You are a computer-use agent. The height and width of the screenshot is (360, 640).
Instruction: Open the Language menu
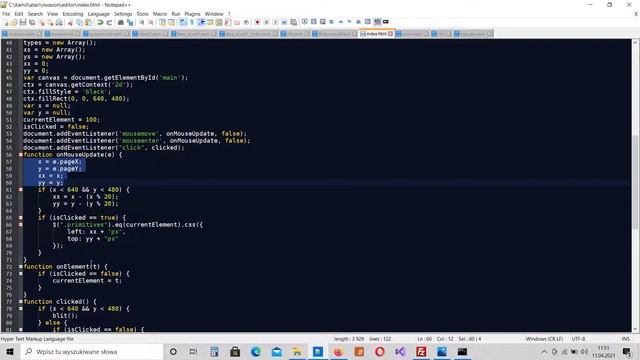coord(98,14)
